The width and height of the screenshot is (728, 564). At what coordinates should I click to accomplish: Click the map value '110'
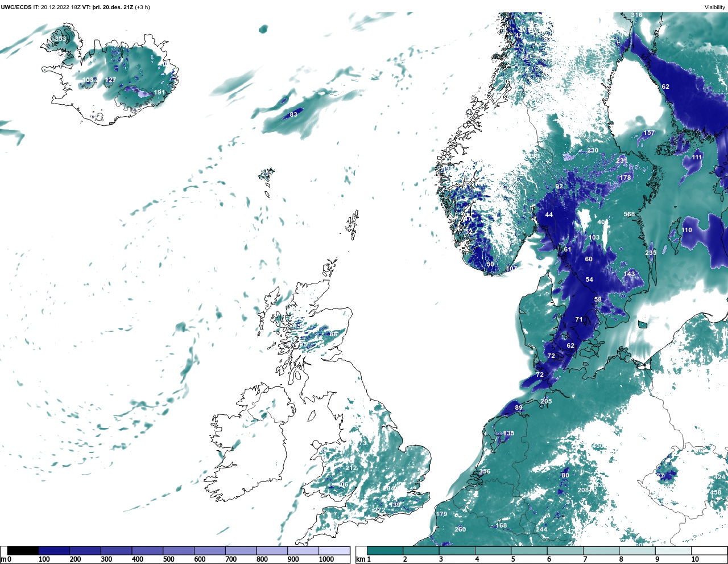click(x=687, y=230)
